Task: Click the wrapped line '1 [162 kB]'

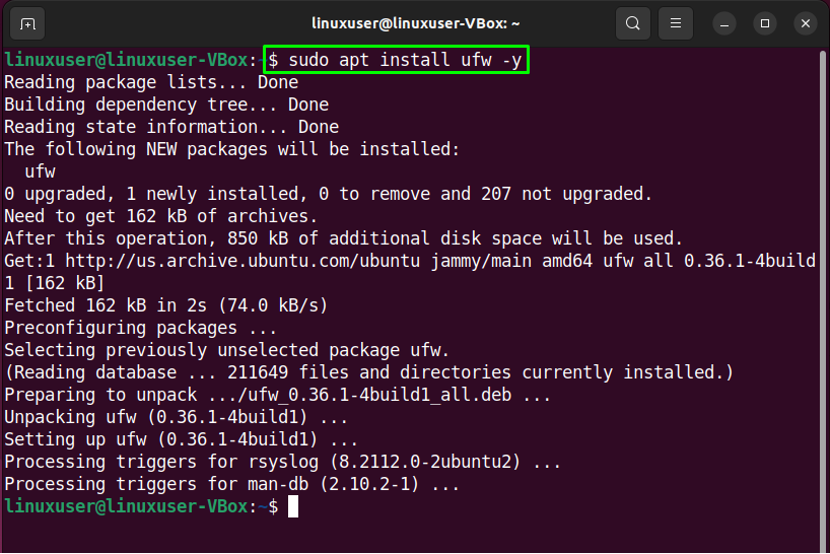Action: click(55, 284)
